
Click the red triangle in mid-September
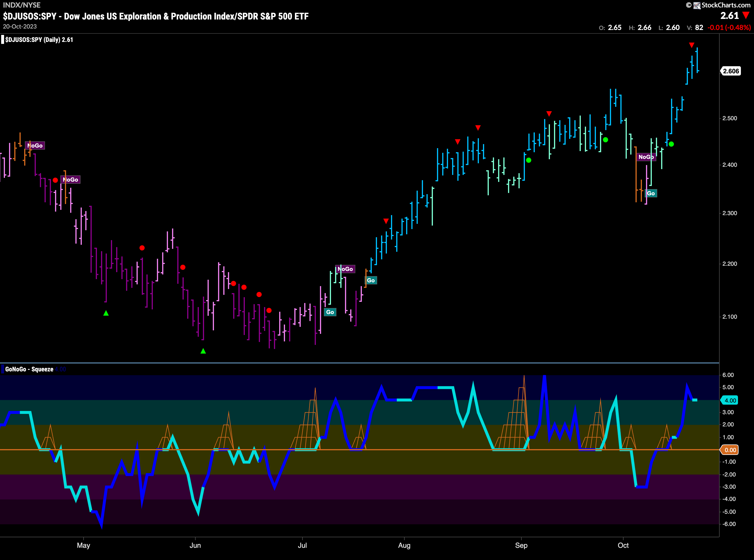549,114
